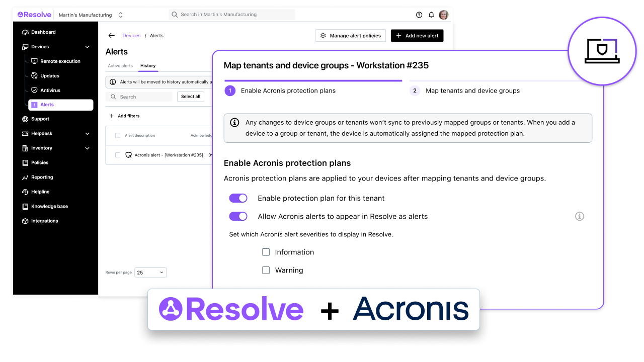Click the back arrow beside Devices breadcrumb
Viewport: 644px width, 362px height.
click(111, 36)
